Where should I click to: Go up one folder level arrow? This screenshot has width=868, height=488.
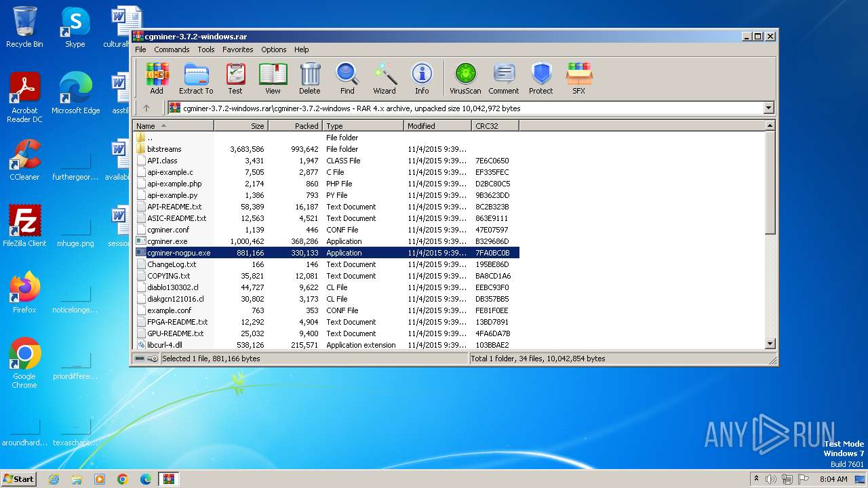pyautogui.click(x=146, y=108)
